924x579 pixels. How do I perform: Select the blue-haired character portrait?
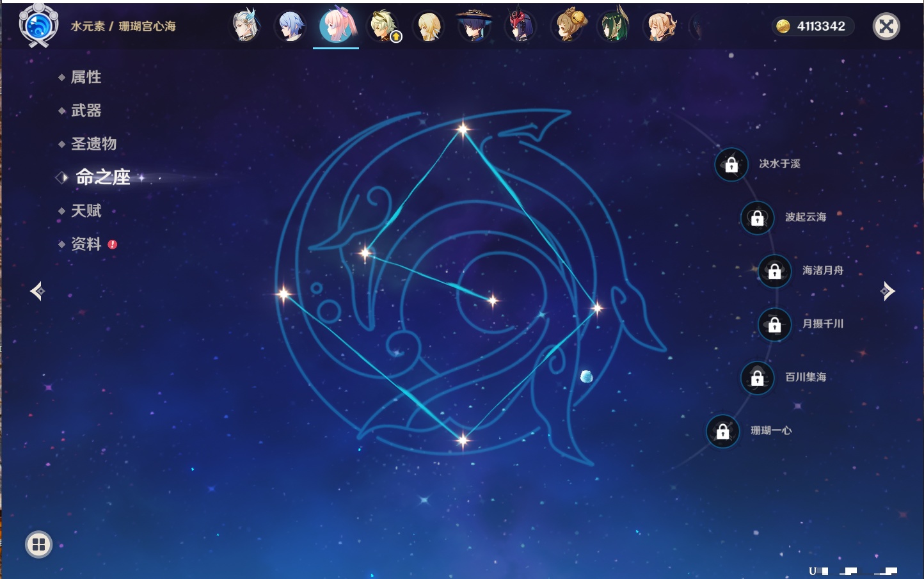point(291,26)
